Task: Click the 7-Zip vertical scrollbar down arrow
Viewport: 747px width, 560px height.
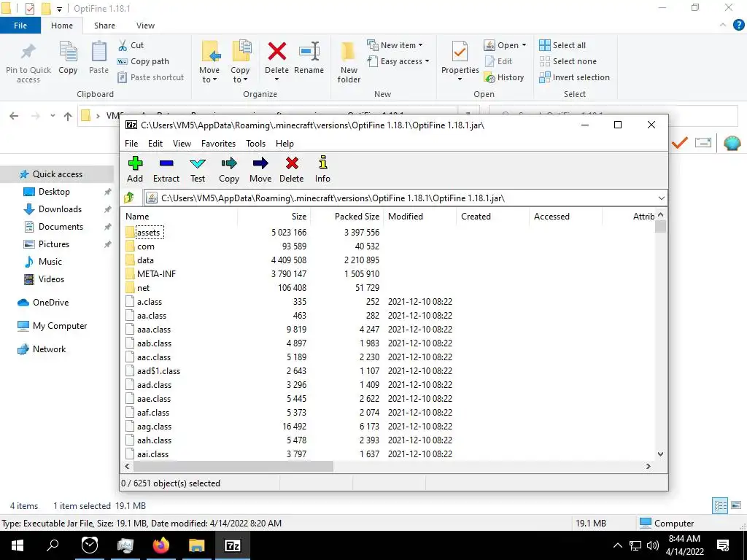Action: pyautogui.click(x=660, y=454)
